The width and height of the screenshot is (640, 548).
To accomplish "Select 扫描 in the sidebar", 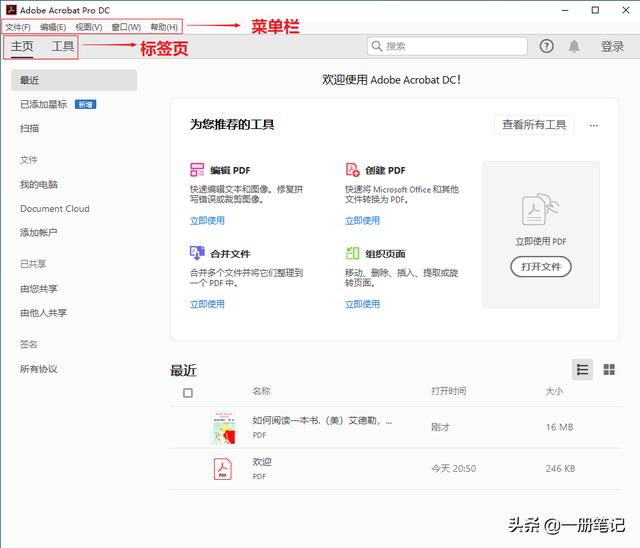I will click(29, 129).
